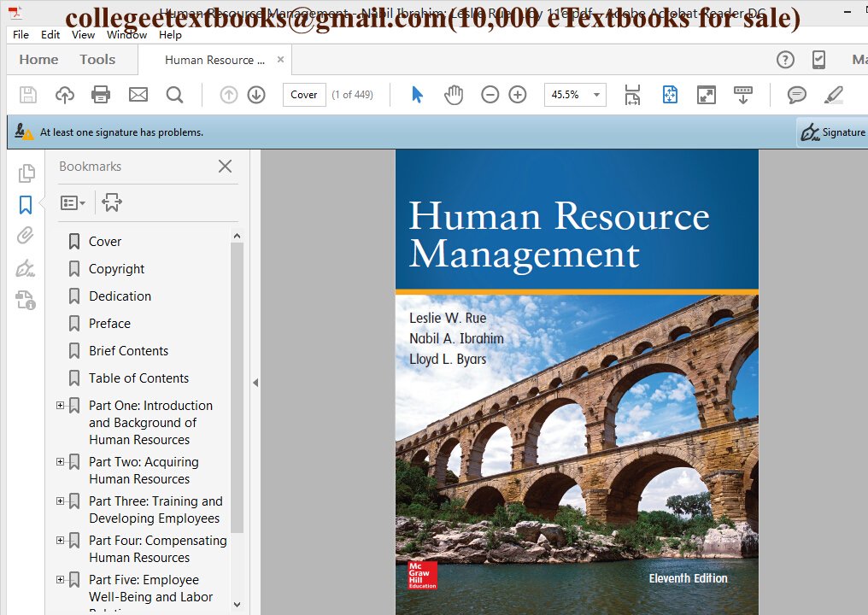The width and height of the screenshot is (868, 615).
Task: Switch to the Home tab
Action: point(38,59)
